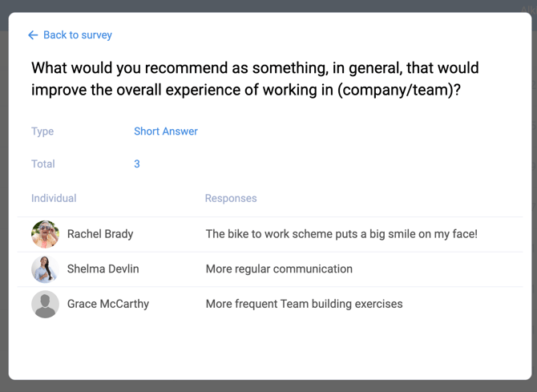
Task: Click the bike to work scheme response
Action: tap(341, 234)
